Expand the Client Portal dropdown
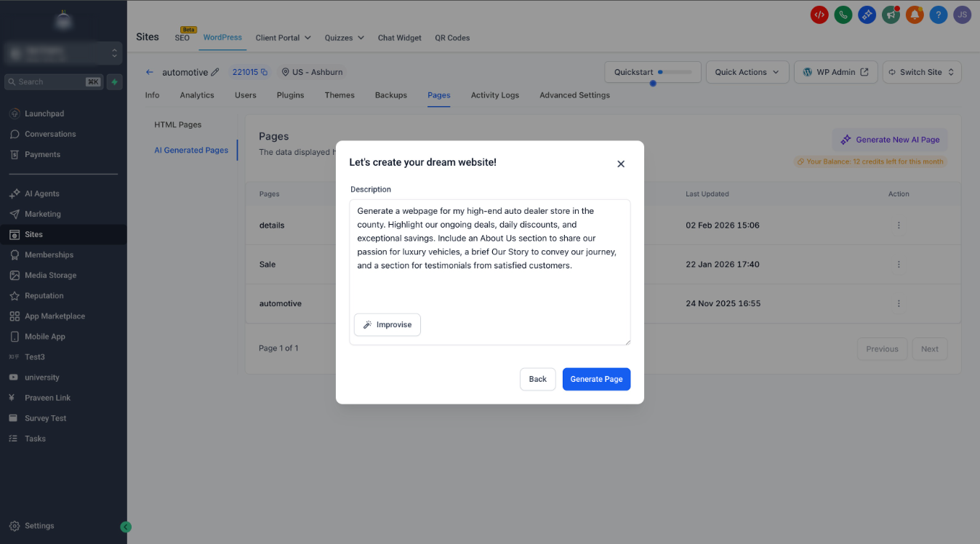980x544 pixels. coord(283,38)
